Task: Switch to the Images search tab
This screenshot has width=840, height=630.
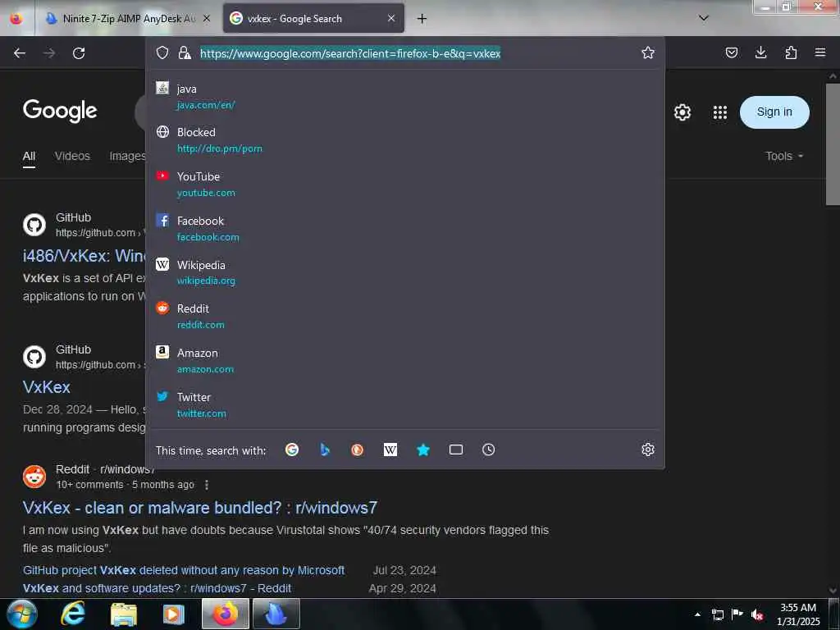Action: point(127,156)
